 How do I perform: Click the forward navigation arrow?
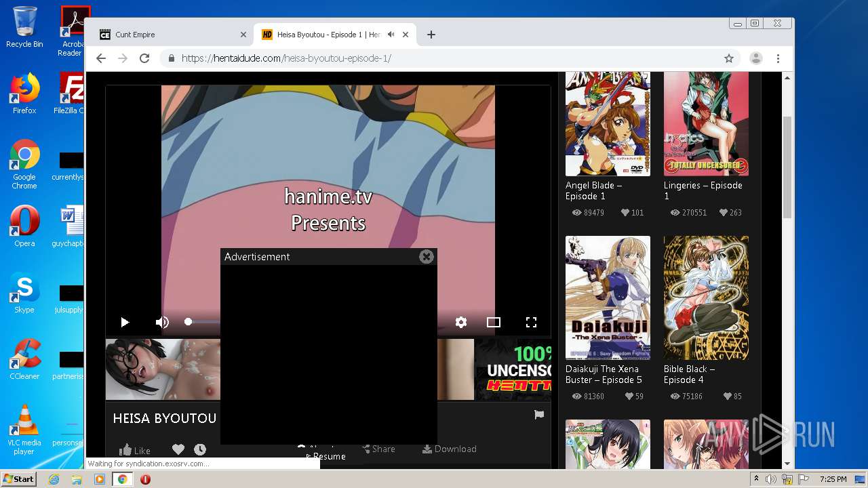[123, 58]
